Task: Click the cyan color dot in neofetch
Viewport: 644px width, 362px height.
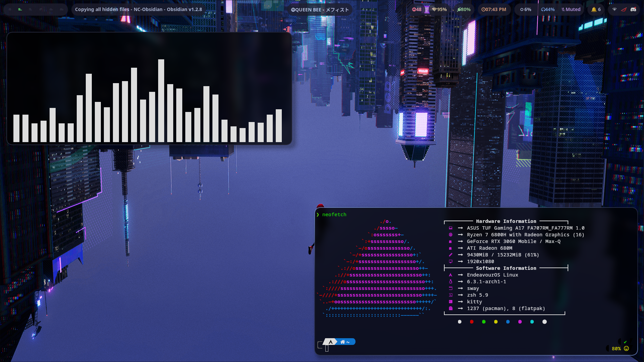Action: pos(532,322)
